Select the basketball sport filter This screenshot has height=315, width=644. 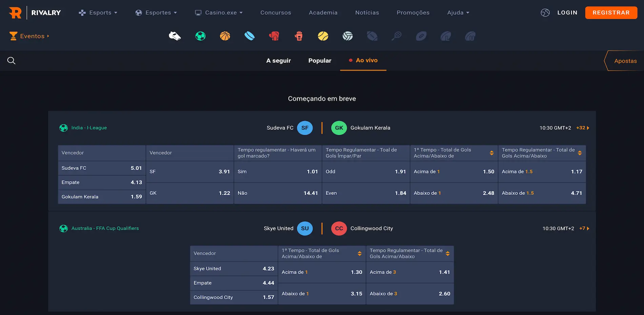[225, 36]
